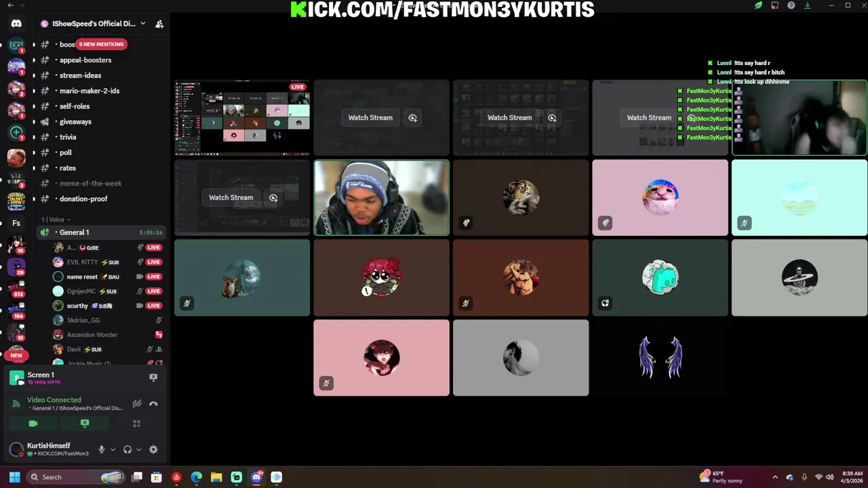This screenshot has width=868, height=488.
Task: Select user scurthy in voice list
Action: pos(107,306)
